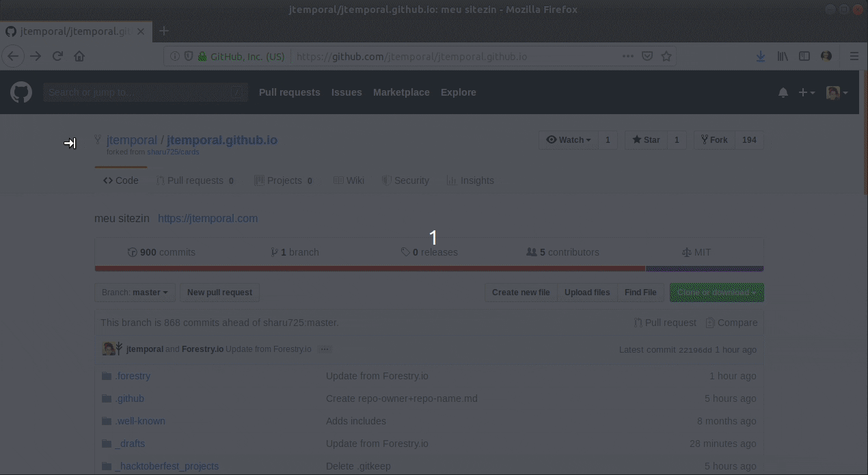Open the user avatar menu
Image resolution: width=868 pixels, height=475 pixels.
click(837, 92)
